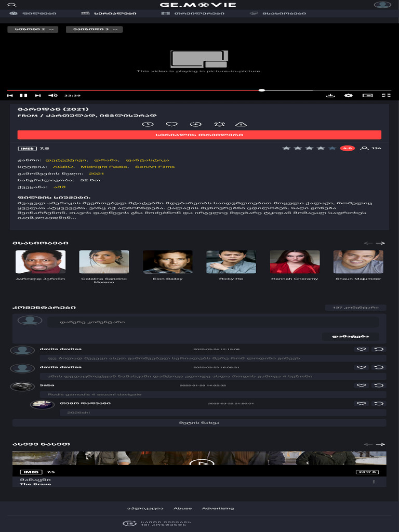This screenshot has width=399, height=532.
Task: Add to watch later clock icon
Action: point(148,124)
